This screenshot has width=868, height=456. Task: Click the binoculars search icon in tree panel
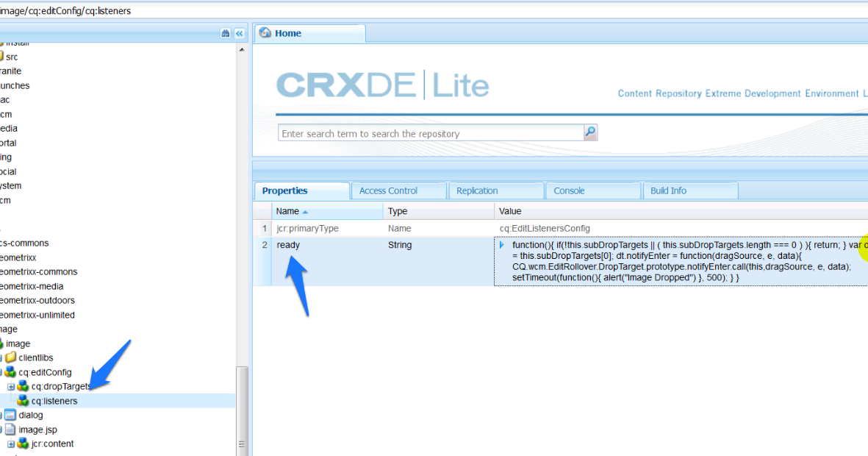coord(226,33)
